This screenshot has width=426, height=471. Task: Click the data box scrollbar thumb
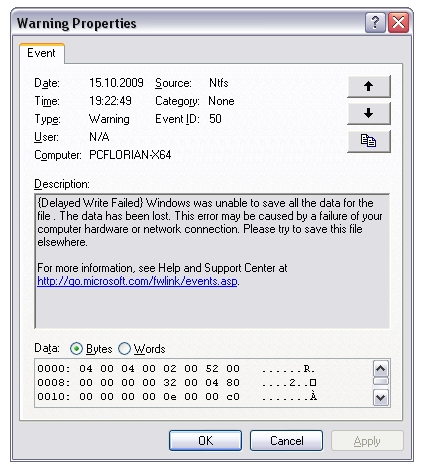(381, 381)
